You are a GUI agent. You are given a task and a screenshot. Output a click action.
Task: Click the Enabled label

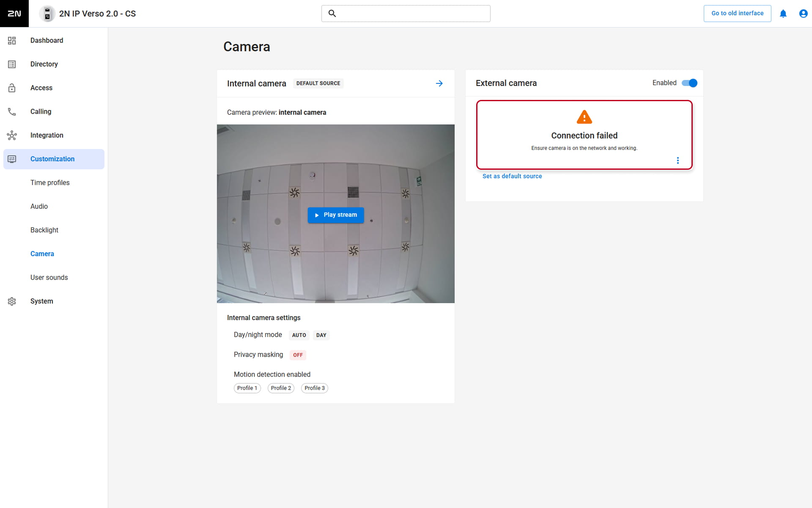pos(664,83)
